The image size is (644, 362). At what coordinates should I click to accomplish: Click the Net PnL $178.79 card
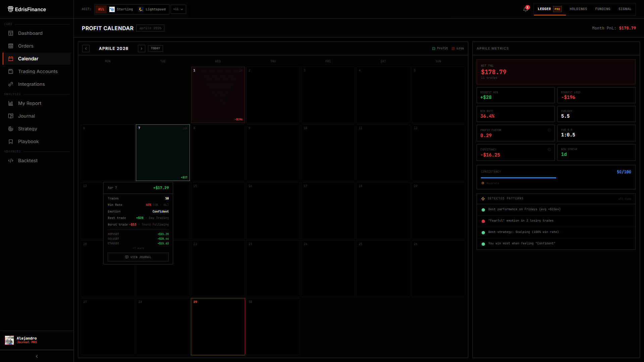[556, 72]
